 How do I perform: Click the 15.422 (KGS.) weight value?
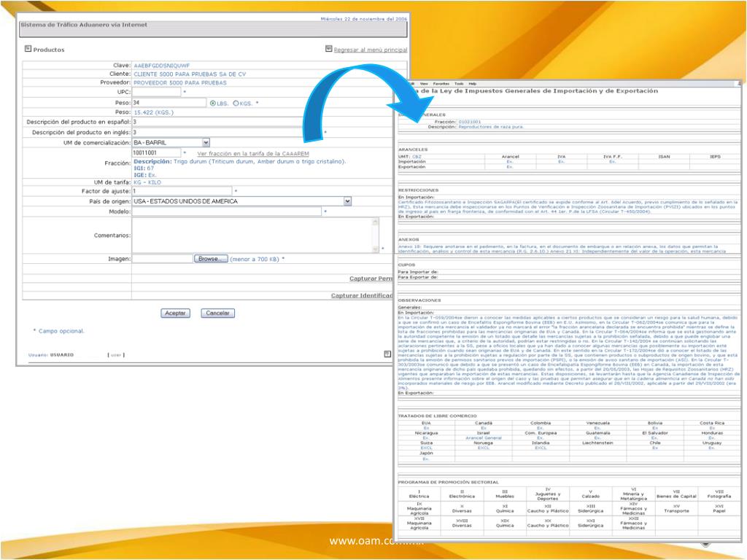tap(153, 112)
